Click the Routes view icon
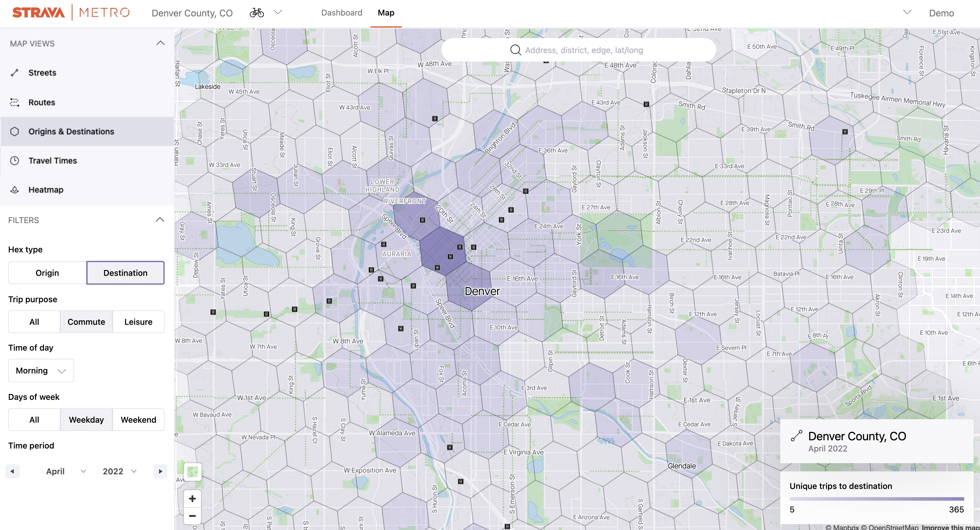980x530 pixels. click(x=14, y=102)
